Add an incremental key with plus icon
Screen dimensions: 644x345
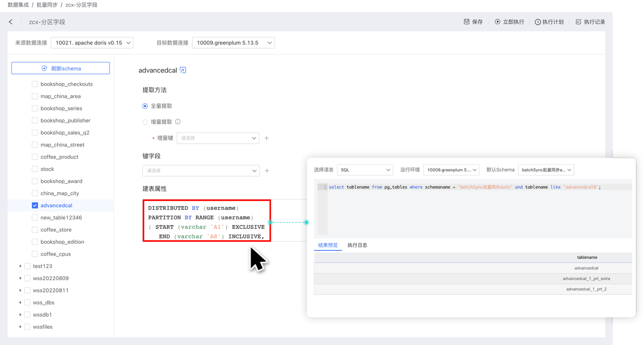coord(267,138)
